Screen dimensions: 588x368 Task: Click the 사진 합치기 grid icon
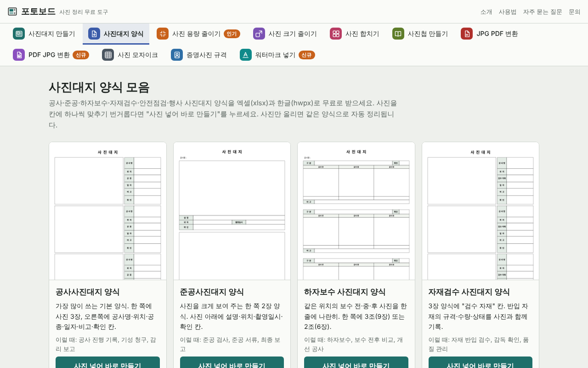[x=336, y=34]
